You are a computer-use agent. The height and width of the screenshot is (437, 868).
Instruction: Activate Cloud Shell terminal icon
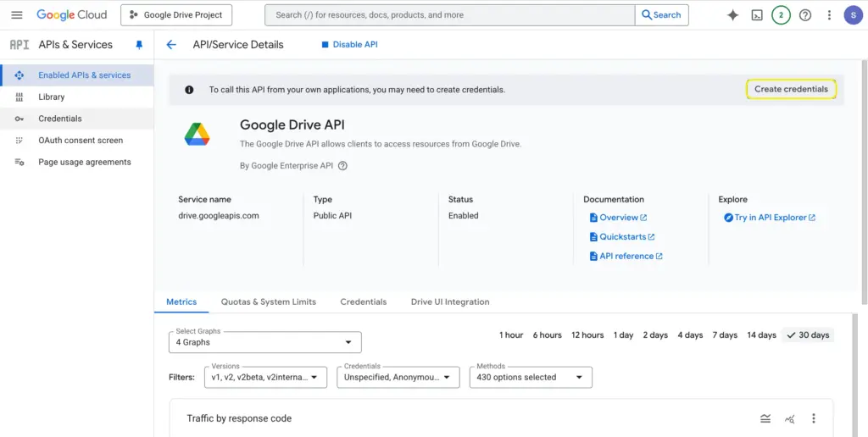tap(757, 15)
